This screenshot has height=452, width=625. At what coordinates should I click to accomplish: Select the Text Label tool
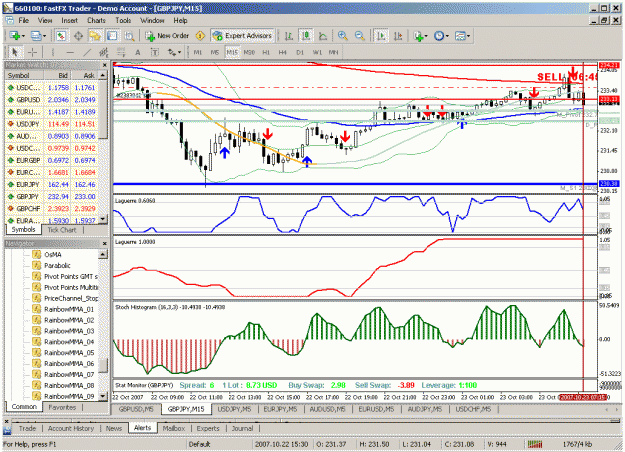tap(155, 52)
